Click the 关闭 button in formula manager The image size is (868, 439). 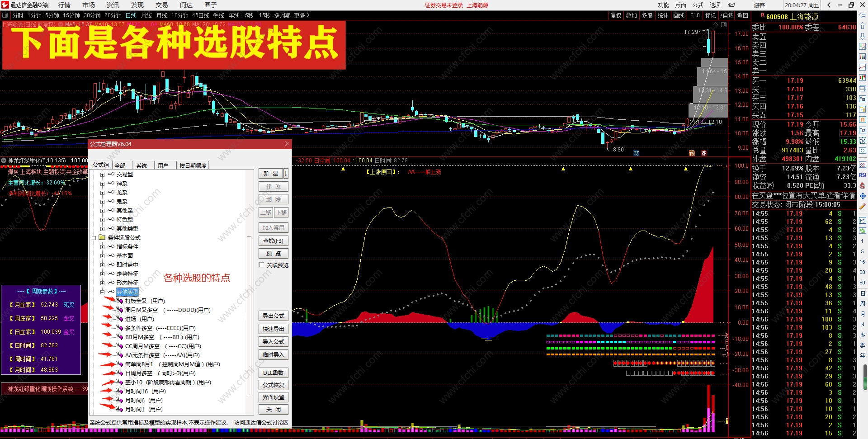(x=273, y=410)
